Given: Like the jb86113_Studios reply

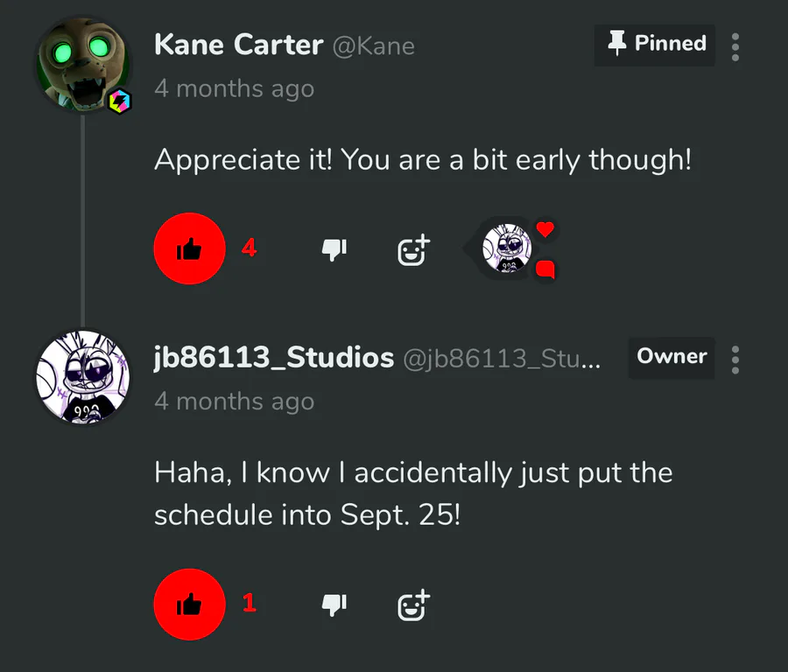Looking at the screenshot, I should click(x=189, y=604).
